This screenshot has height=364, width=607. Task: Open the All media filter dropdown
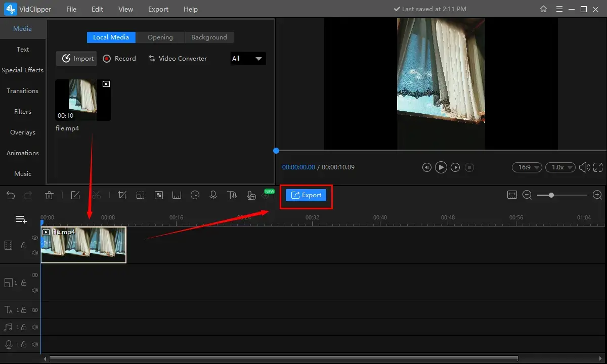(x=248, y=59)
